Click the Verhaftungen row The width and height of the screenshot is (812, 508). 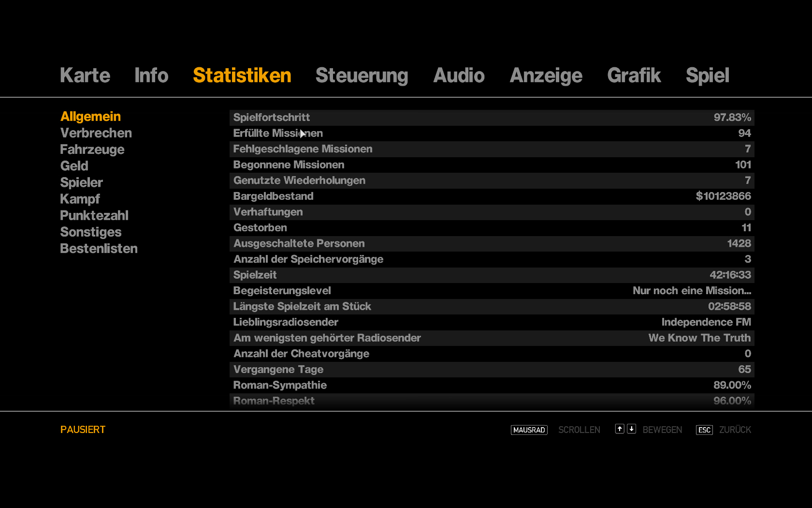[492, 212]
